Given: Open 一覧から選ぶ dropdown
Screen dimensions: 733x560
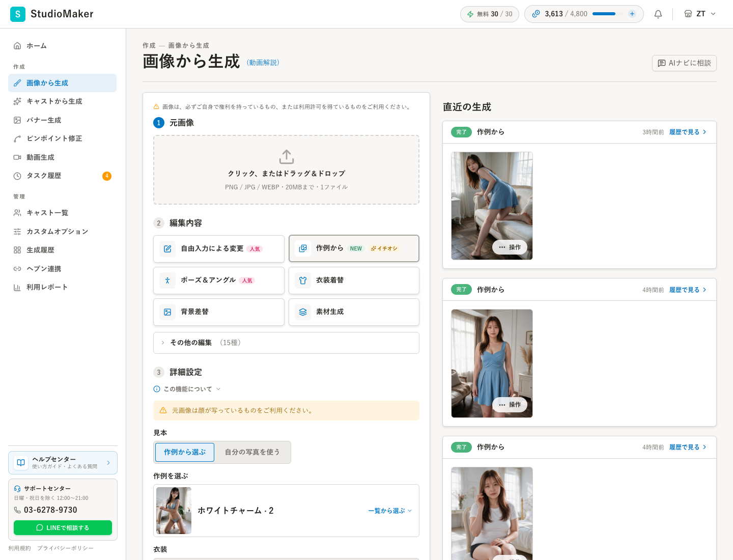Looking at the screenshot, I should click(x=390, y=511).
